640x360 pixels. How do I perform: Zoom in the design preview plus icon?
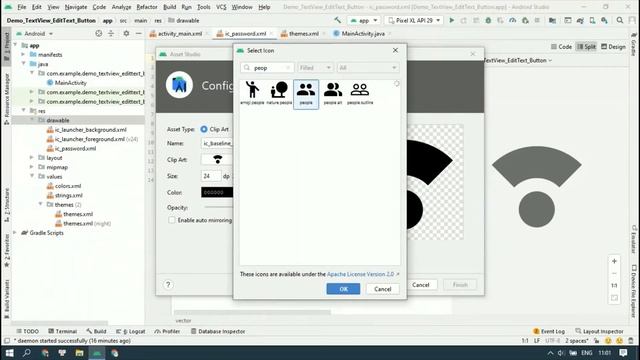[x=614, y=261]
